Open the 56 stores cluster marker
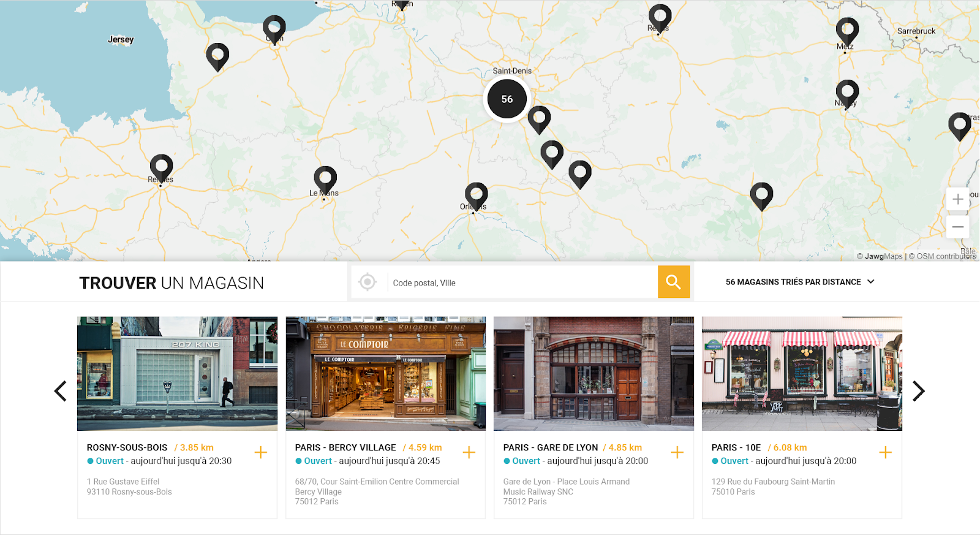Image resolution: width=980 pixels, height=535 pixels. pos(507,99)
